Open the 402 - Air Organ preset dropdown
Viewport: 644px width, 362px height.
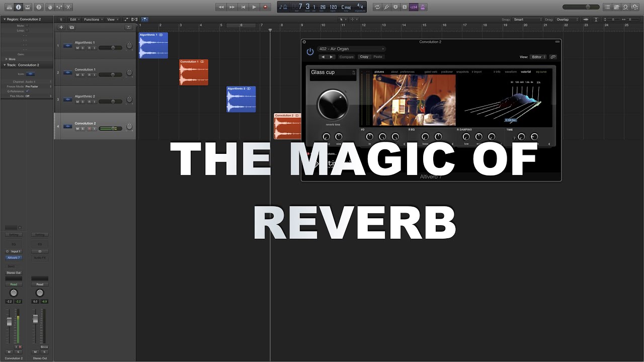click(352, 49)
